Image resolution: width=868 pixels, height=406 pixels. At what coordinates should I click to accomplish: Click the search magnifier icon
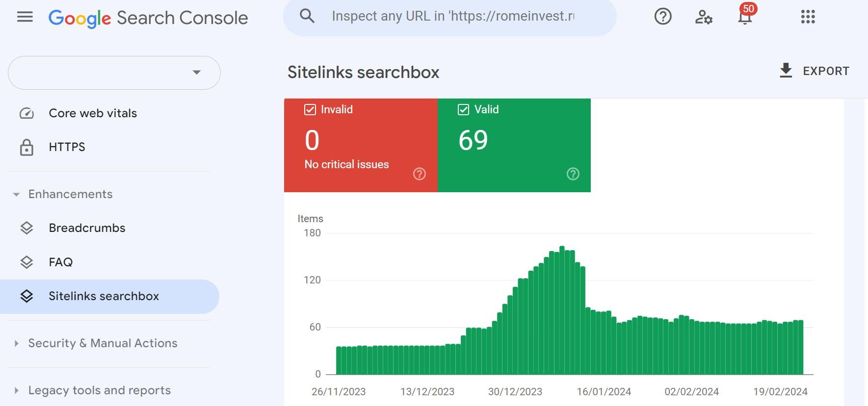pos(307,16)
